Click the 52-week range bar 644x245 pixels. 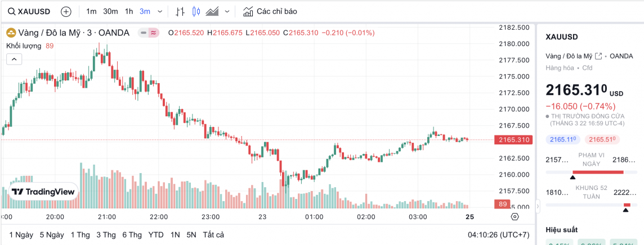(592, 204)
